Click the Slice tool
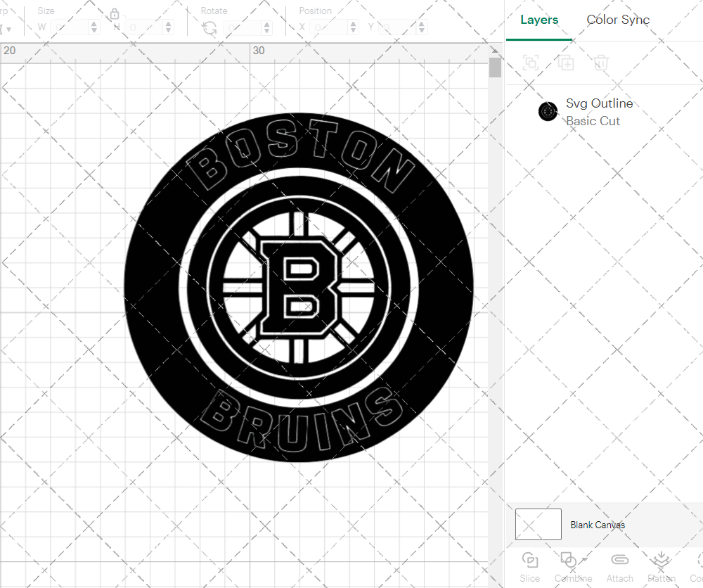 [529, 568]
